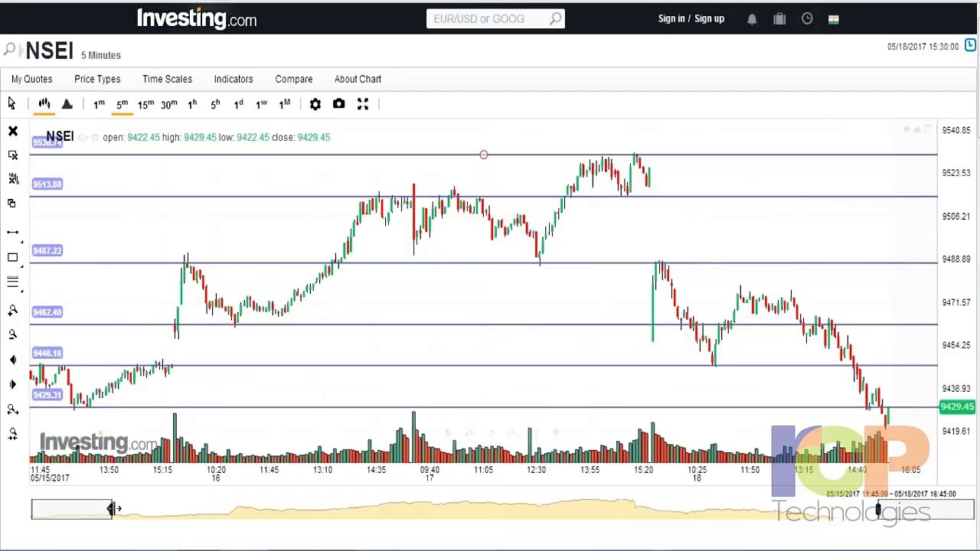Screen dimensions: 980x551
Task: Open Time Scales menu
Action: click(167, 79)
